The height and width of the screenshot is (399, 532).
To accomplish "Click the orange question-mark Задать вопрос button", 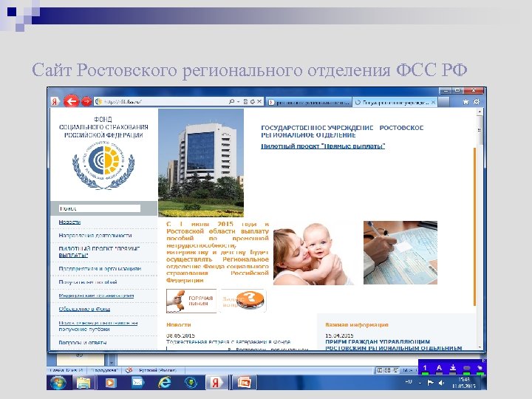I will coord(243,301).
